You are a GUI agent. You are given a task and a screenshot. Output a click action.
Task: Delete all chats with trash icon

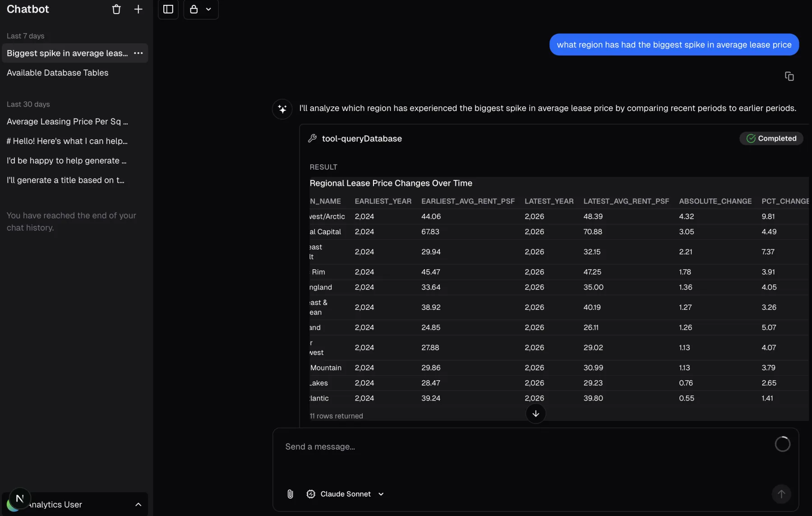point(116,9)
